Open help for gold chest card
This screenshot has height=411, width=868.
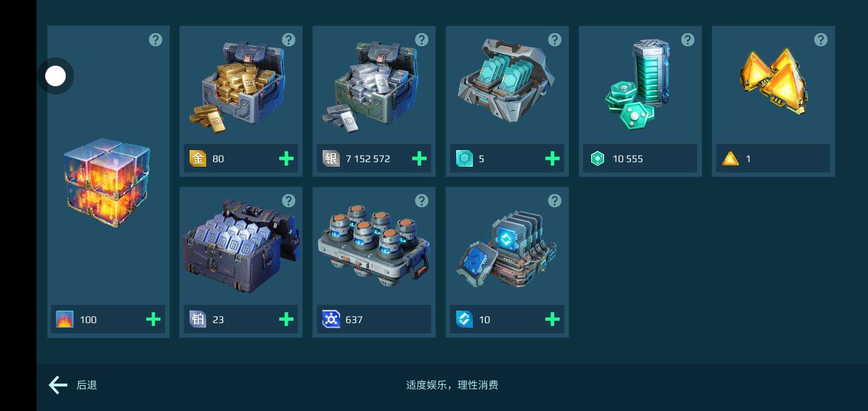pos(288,39)
